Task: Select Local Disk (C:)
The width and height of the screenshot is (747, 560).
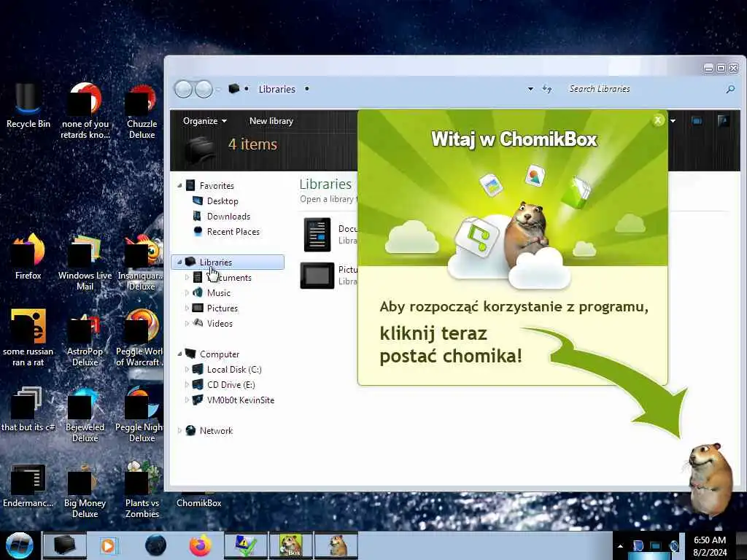Action: (234, 369)
